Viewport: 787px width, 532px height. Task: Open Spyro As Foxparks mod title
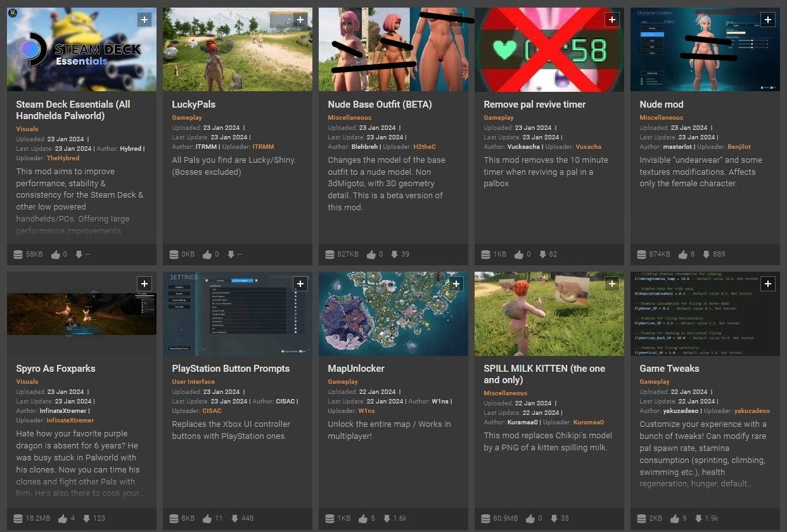click(56, 369)
